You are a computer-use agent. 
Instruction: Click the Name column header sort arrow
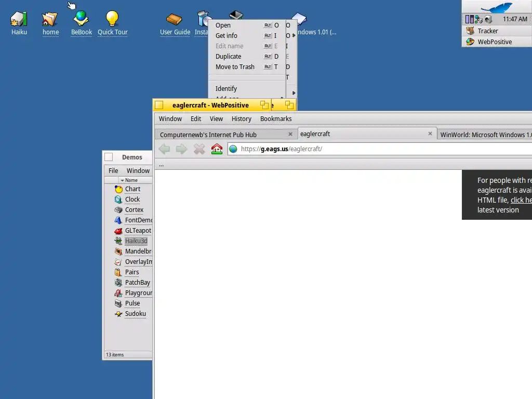123,180
